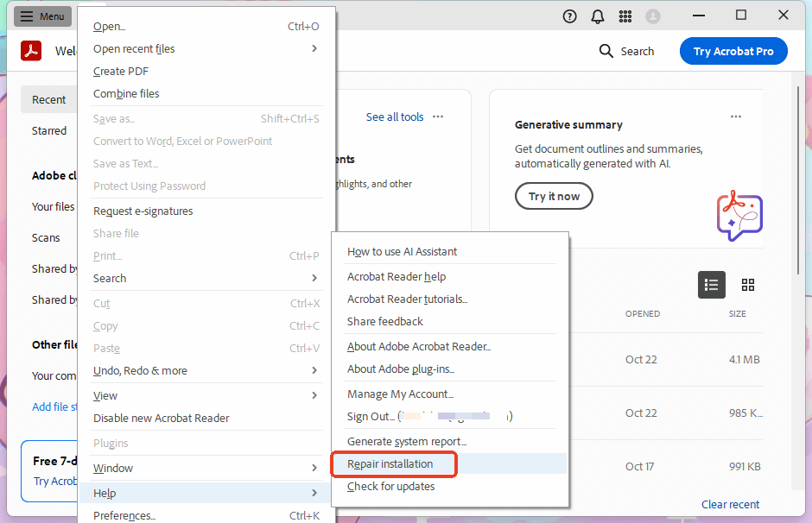Expand View submenu arrow
Image resolution: width=812 pixels, height=523 pixels.
click(314, 395)
